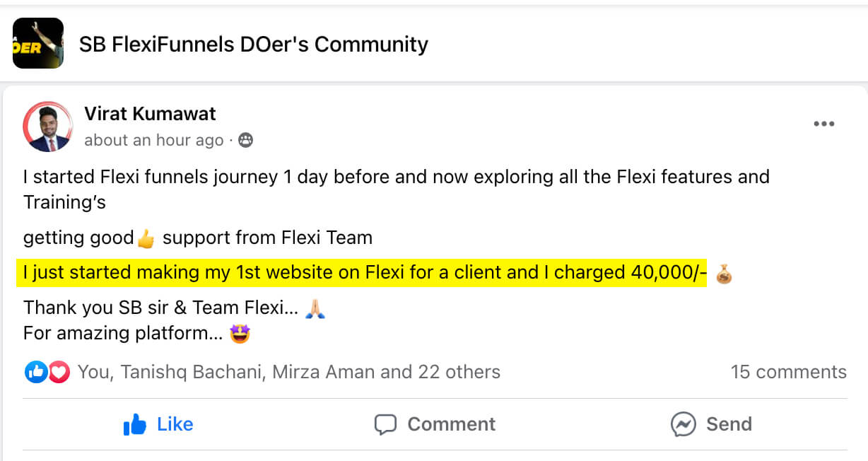Click the yellow highlighted sentence about 40,000/-
The width and height of the screenshot is (868, 461).
pos(361,272)
